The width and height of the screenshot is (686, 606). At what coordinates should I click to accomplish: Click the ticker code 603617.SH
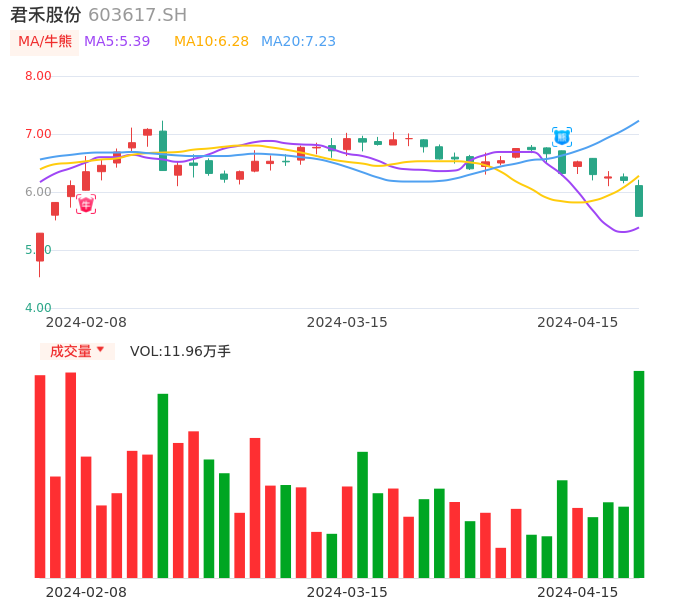[x=137, y=15]
